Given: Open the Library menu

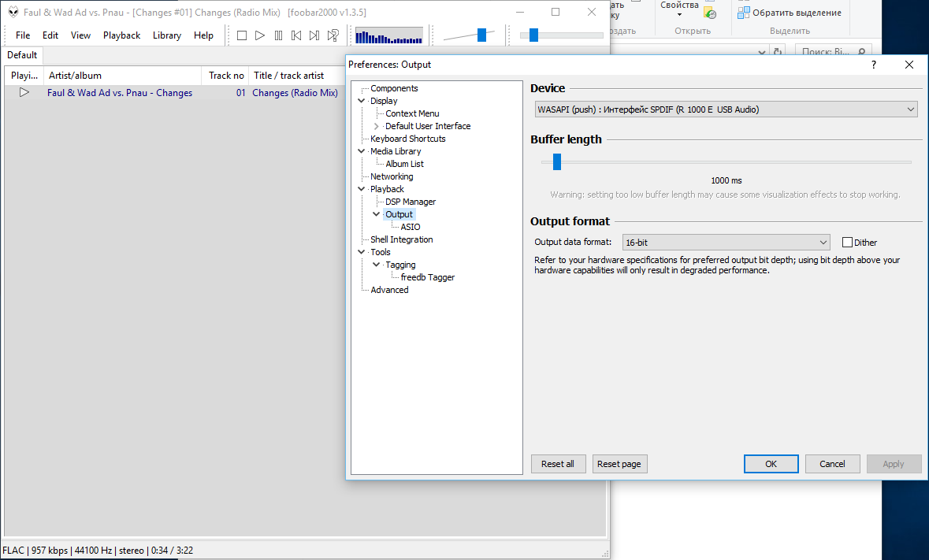Looking at the screenshot, I should coord(167,35).
